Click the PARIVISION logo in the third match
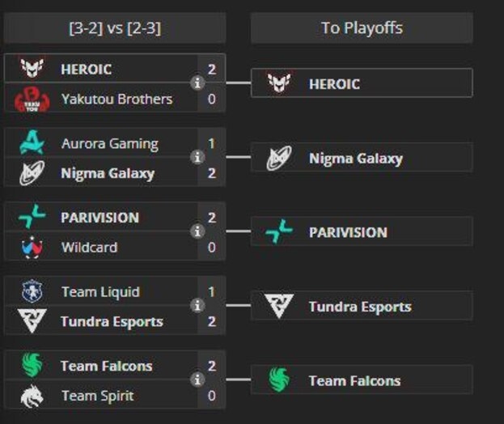The image size is (504, 424). tap(32, 218)
